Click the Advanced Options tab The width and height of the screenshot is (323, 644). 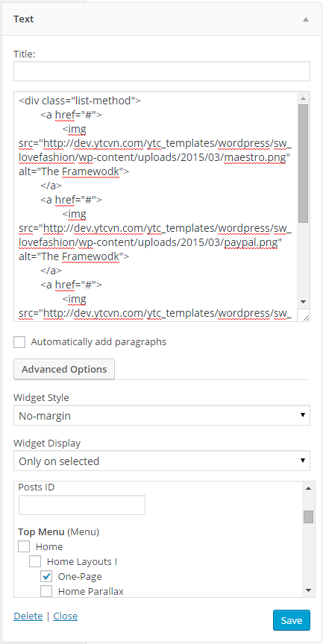(64, 369)
